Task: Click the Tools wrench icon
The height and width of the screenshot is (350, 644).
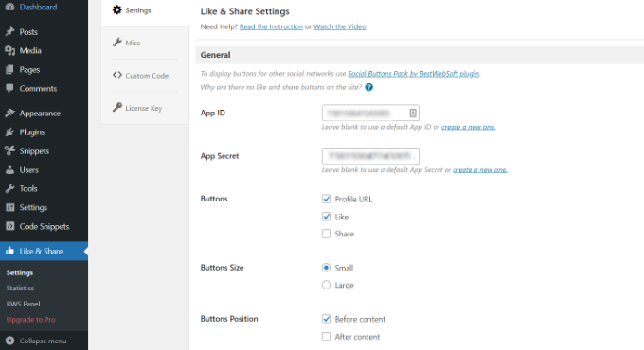Action: pos(9,188)
